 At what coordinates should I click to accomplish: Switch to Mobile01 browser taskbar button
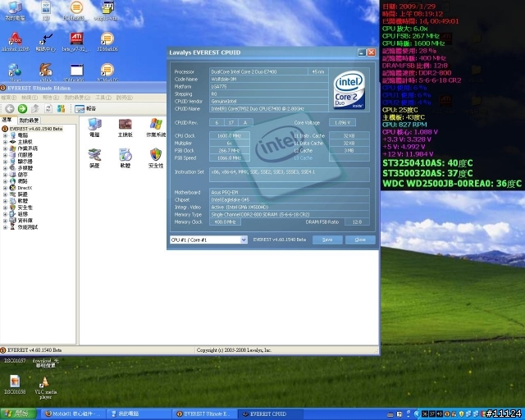(73, 414)
